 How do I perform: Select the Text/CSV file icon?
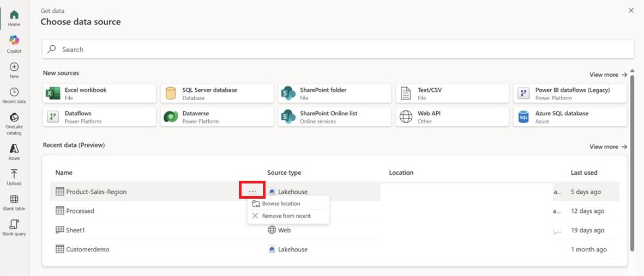point(406,94)
